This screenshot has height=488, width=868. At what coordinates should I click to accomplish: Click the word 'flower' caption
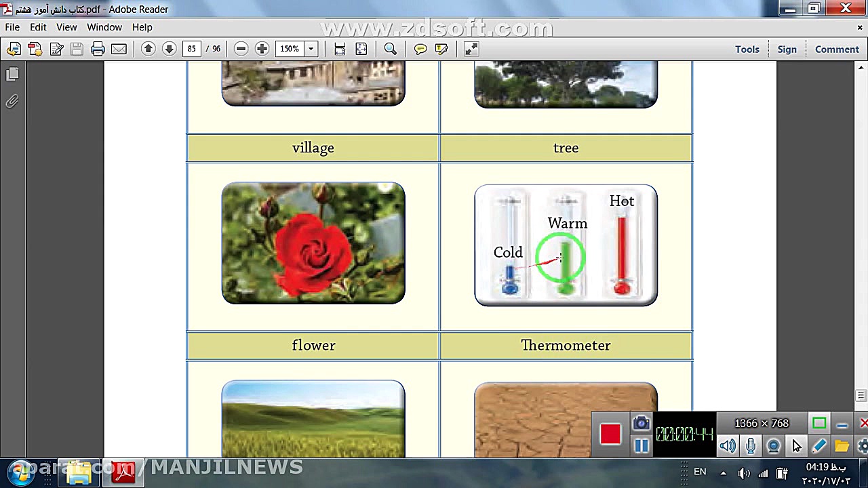313,345
